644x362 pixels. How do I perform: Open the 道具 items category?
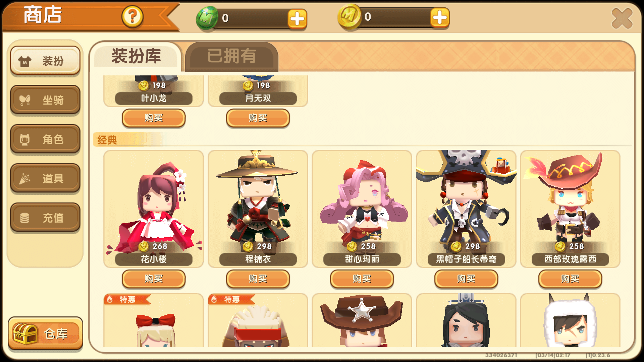[45, 178]
